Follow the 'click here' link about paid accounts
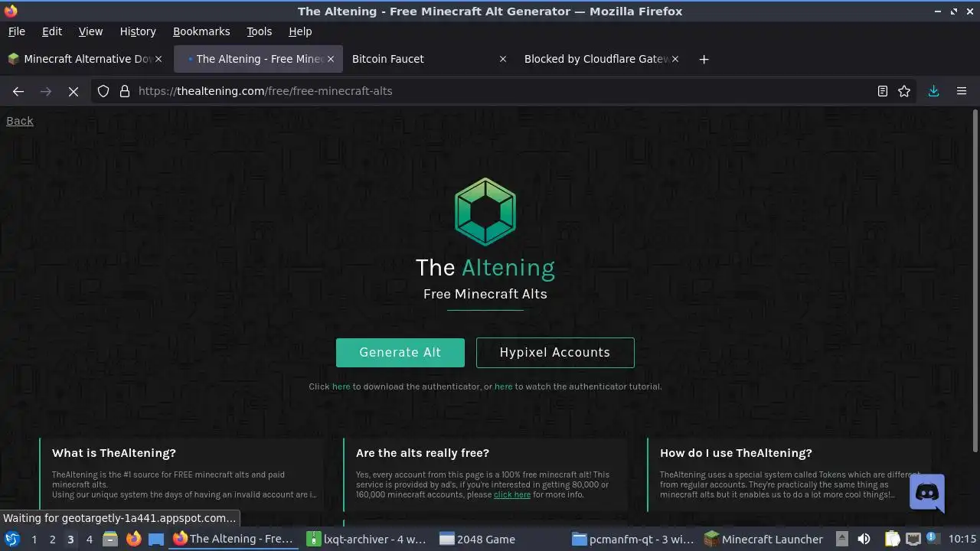The image size is (980, 551). pyautogui.click(x=512, y=494)
